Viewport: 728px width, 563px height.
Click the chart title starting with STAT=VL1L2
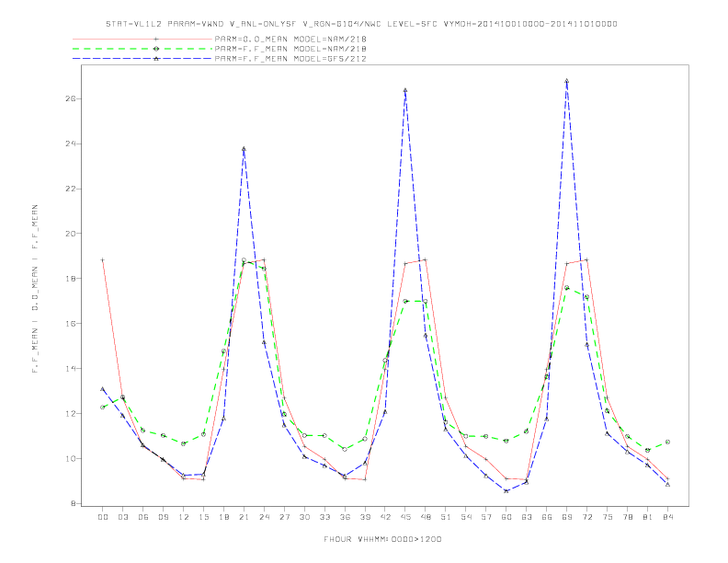coord(361,24)
